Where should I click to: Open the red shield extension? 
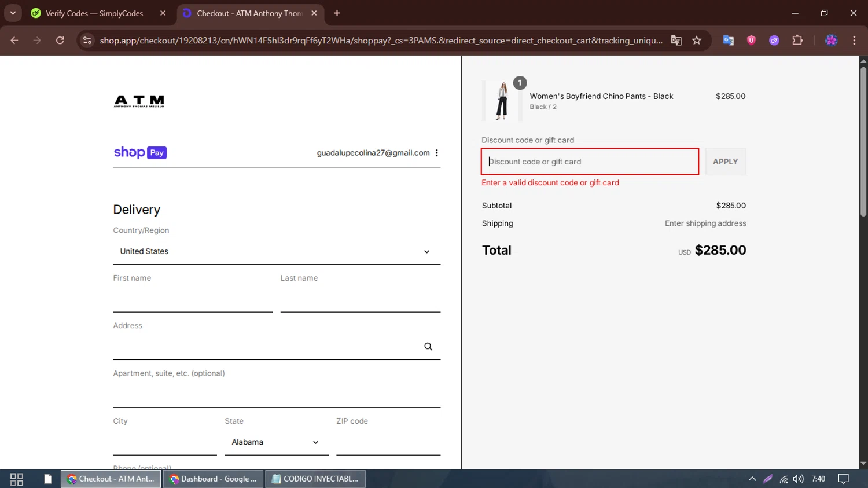[x=751, y=40]
